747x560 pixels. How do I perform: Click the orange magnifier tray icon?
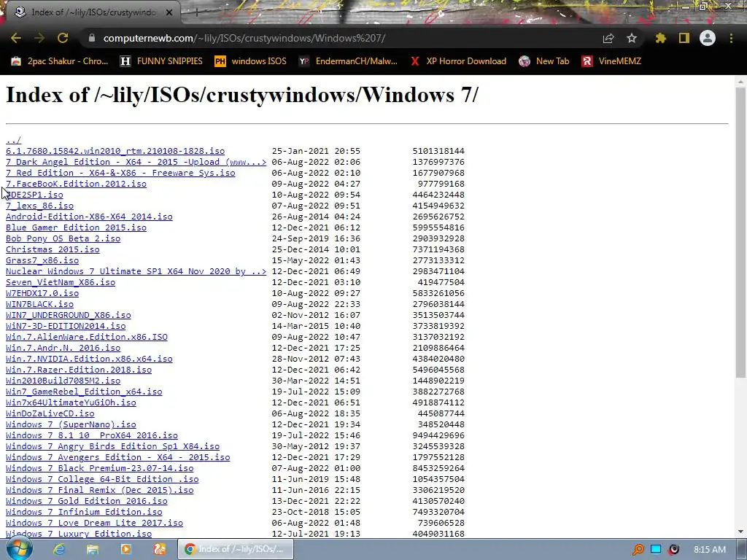[x=638, y=550]
